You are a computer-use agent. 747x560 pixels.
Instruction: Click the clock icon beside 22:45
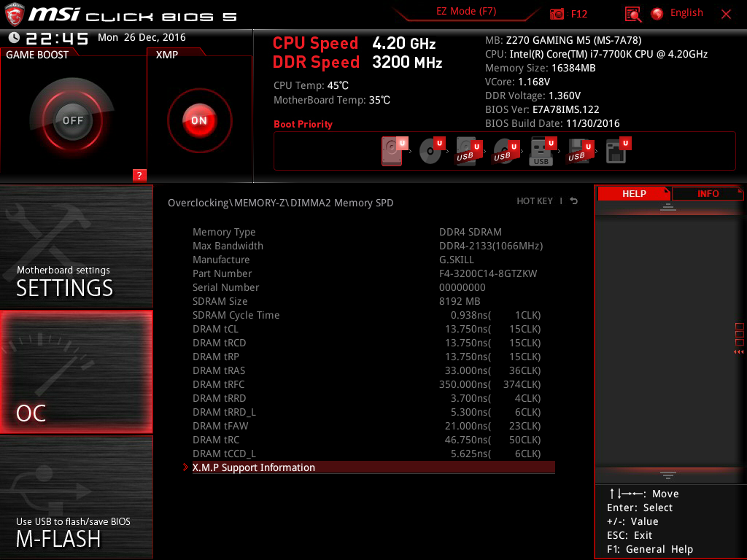pyautogui.click(x=15, y=38)
